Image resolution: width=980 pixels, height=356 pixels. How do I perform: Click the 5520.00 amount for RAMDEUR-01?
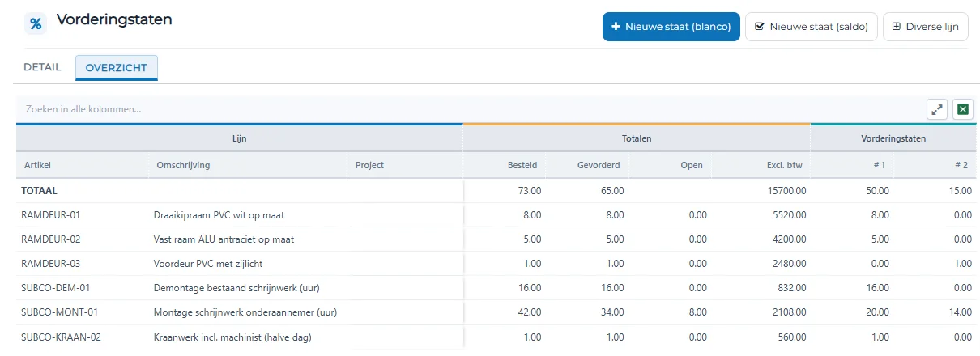[790, 215]
